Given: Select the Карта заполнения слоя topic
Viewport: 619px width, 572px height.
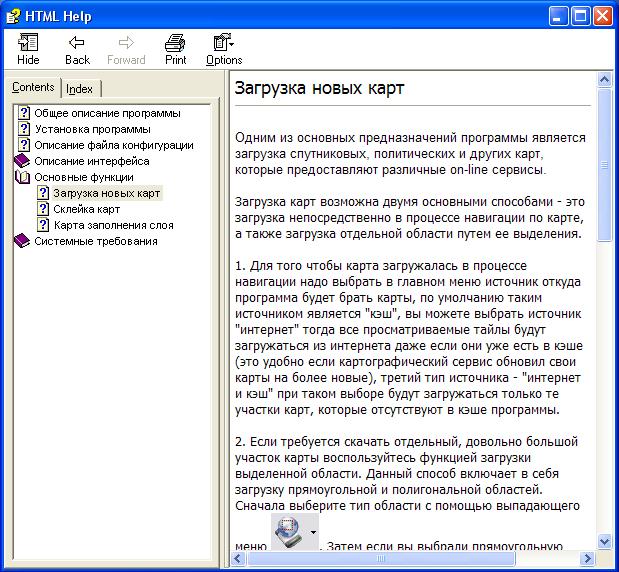Looking at the screenshot, I should pos(114,225).
